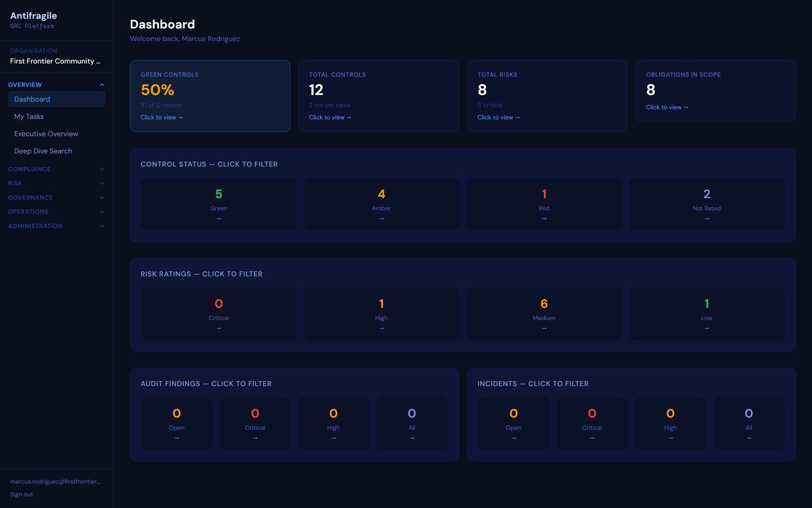The image size is (812, 508).
Task: Click '0 critical' under Total Risks
Action: (490, 105)
